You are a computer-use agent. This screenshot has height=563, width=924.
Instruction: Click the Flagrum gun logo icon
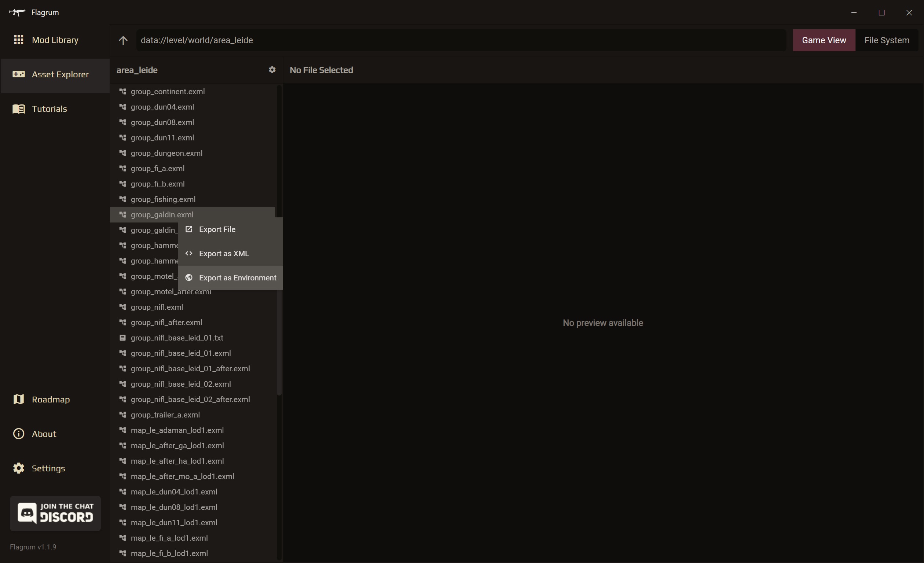(x=16, y=12)
